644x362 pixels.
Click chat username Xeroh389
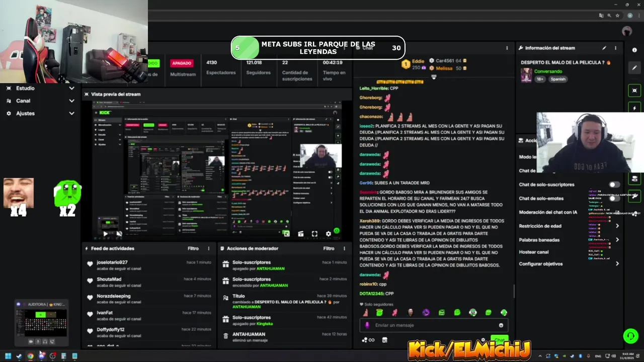(369, 221)
